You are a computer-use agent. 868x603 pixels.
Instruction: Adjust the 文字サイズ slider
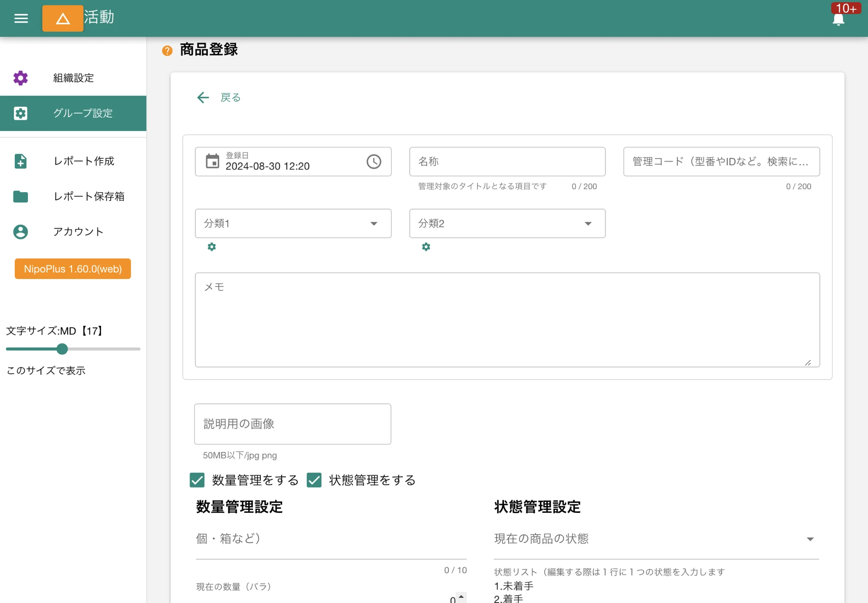62,349
